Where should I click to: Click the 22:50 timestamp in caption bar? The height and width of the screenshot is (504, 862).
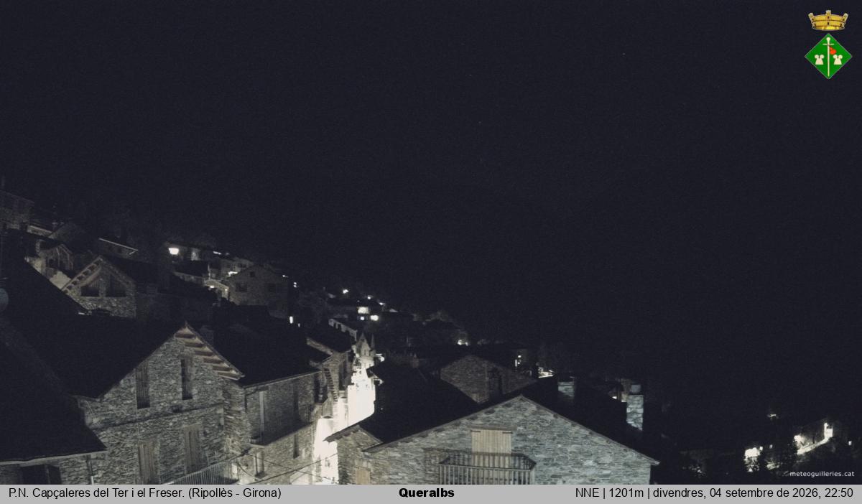838,493
